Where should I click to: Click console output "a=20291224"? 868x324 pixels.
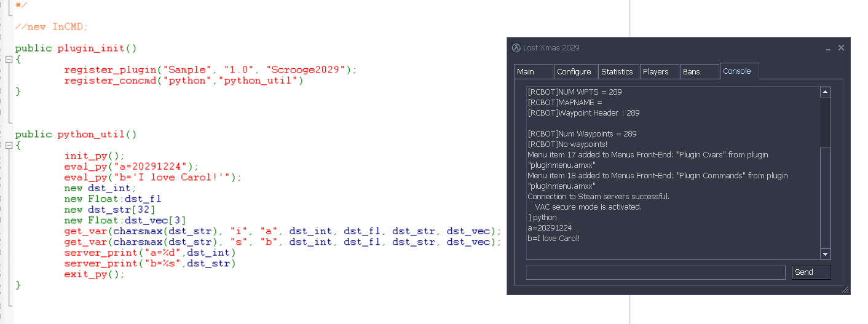[550, 228]
